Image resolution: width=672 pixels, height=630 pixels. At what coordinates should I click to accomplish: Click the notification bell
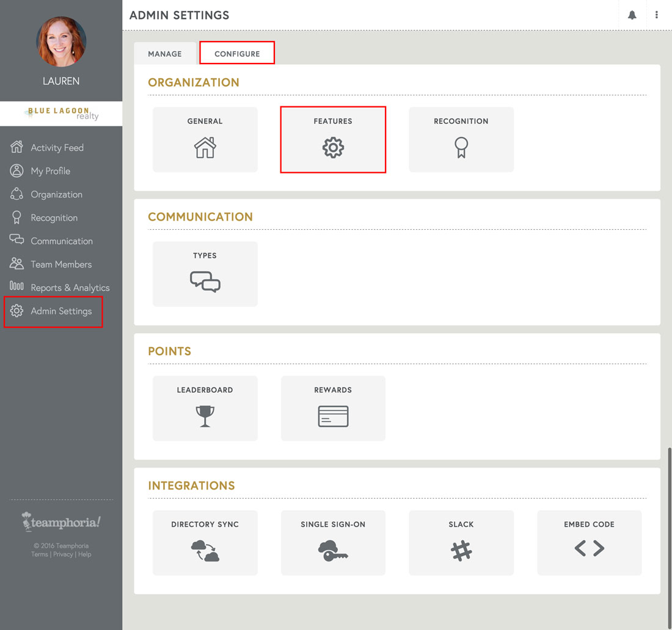click(x=632, y=15)
